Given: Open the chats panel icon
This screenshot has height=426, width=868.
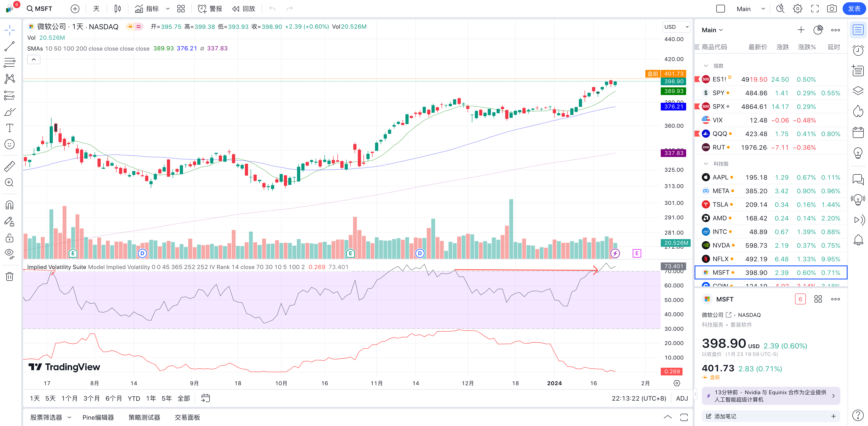Looking at the screenshot, I should [858, 179].
